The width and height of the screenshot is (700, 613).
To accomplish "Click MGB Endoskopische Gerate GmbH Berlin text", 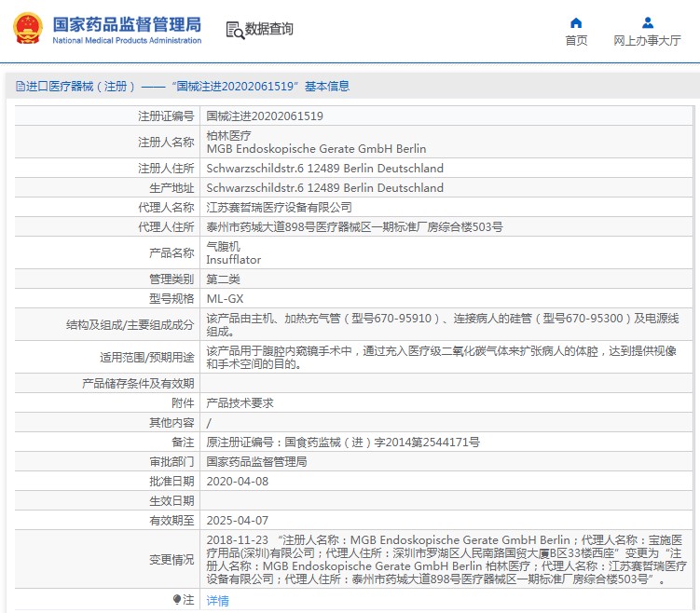I will pyautogui.click(x=316, y=148).
